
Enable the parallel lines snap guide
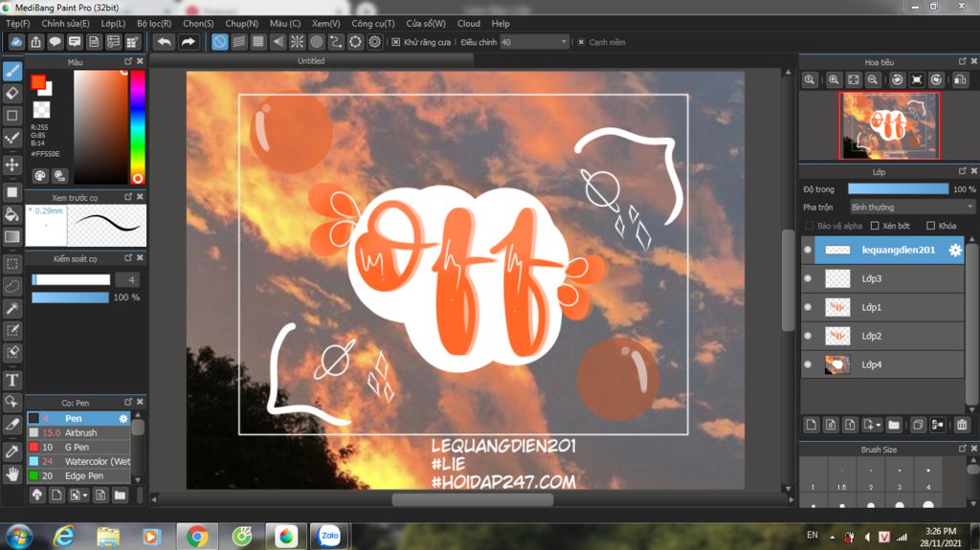238,42
